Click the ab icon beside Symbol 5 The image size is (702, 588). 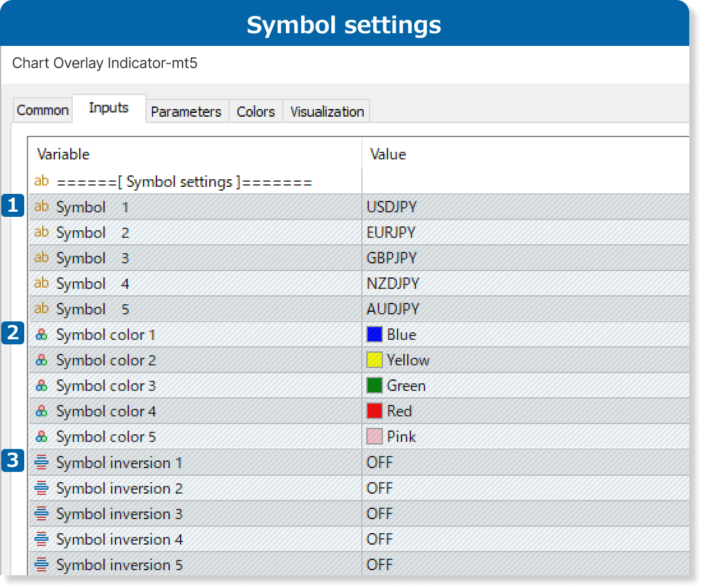41,308
